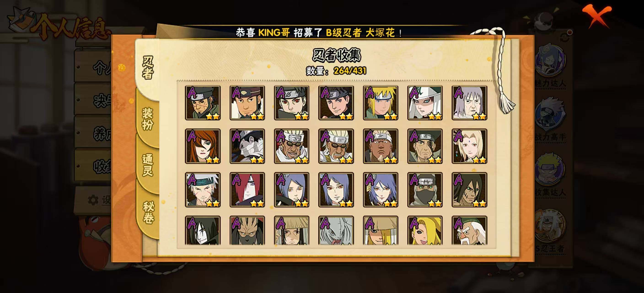Select Killer Bee with sunglasses portrait
The width and height of the screenshot is (644, 293).
(x=292, y=146)
